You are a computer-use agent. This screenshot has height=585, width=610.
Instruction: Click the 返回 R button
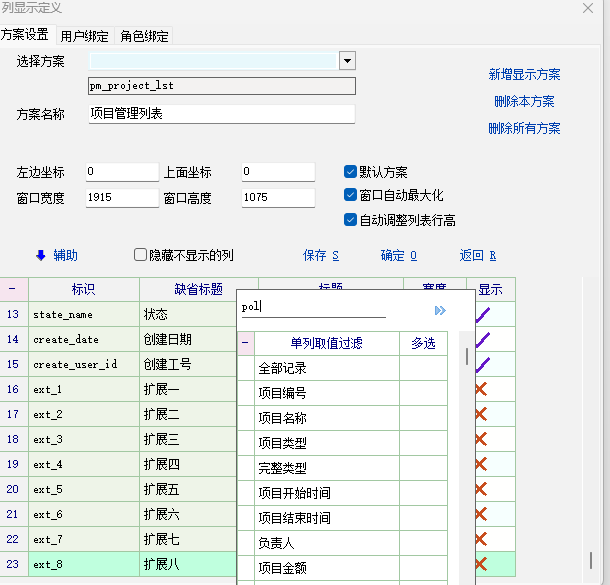[478, 256]
